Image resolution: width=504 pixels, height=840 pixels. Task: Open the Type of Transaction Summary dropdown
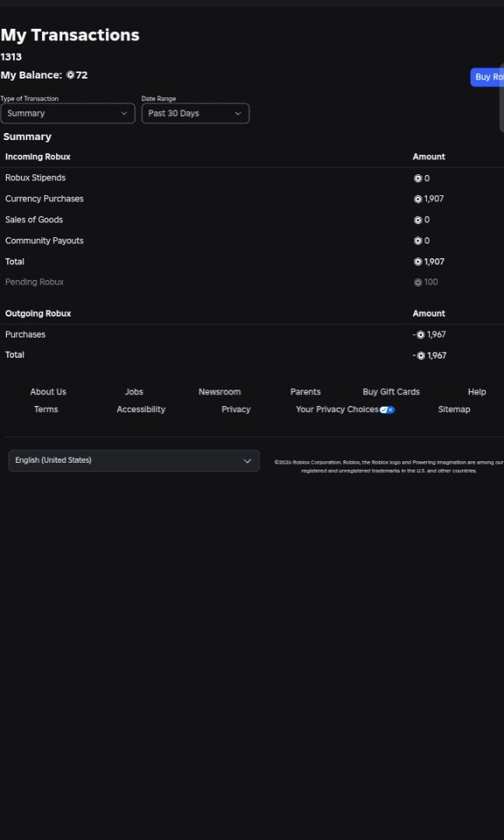tap(68, 114)
